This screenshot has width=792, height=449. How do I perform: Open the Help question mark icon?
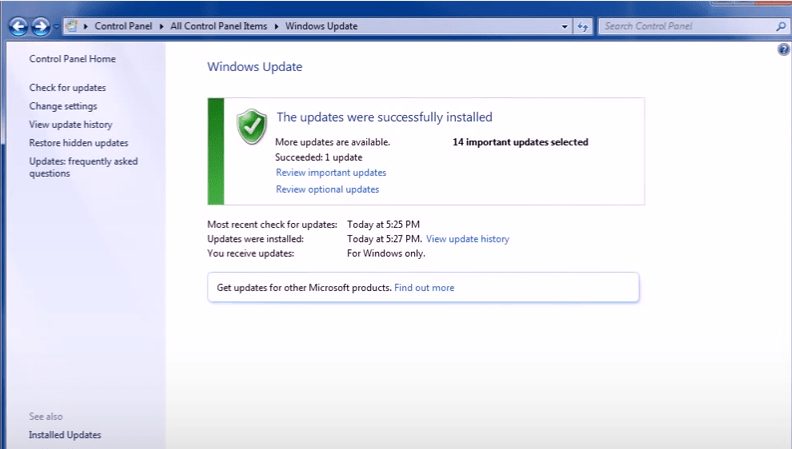tap(783, 49)
